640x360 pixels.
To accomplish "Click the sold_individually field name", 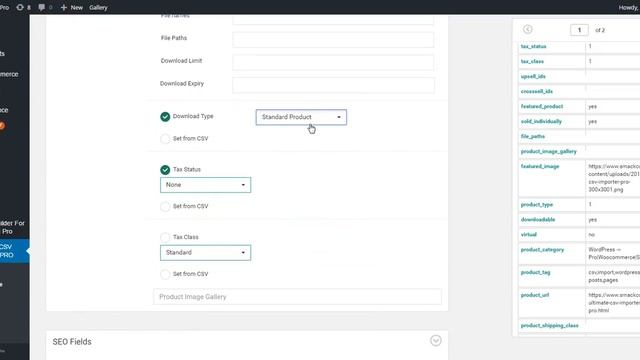I will 541,122.
